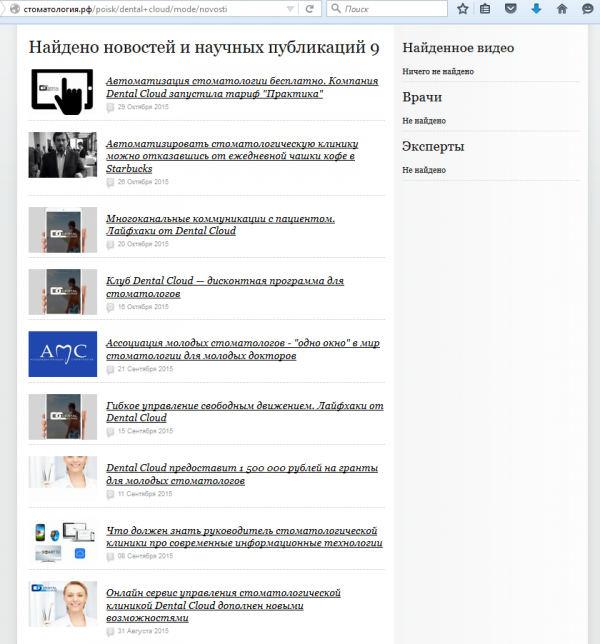This screenshot has height=644, width=600.
Task: Click comment icon beside 26 Октября 2015
Action: click(x=110, y=182)
